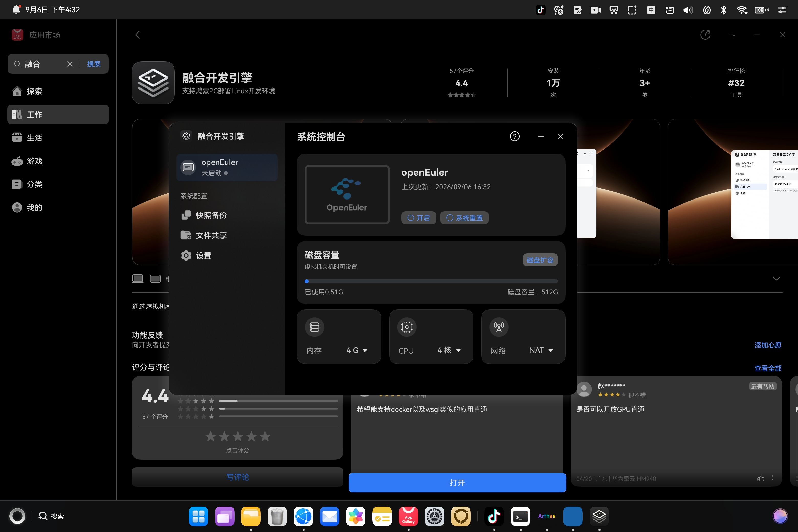Click the blue 打开 button

click(457, 482)
